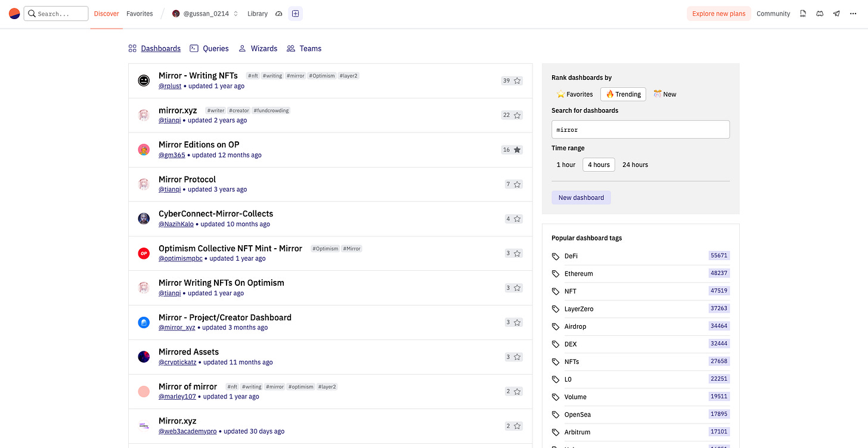Switch to the Wizards tab
The width and height of the screenshot is (868, 448).
pos(258,48)
